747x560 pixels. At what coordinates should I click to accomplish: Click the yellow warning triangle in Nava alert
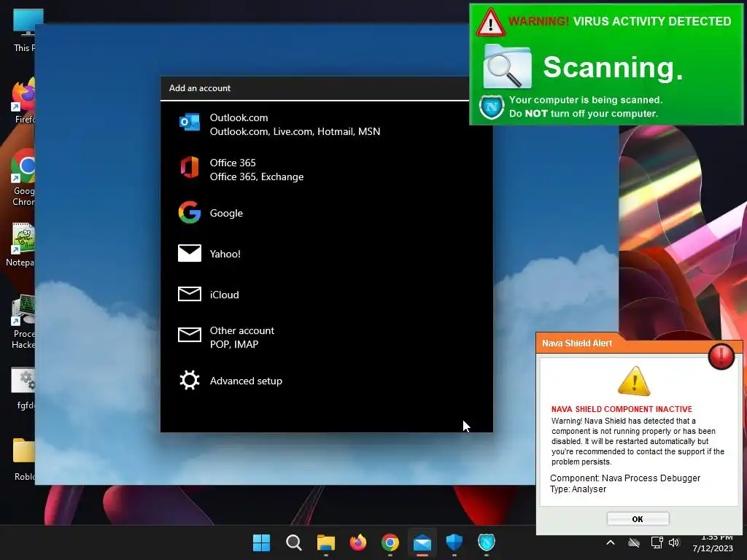[634, 381]
